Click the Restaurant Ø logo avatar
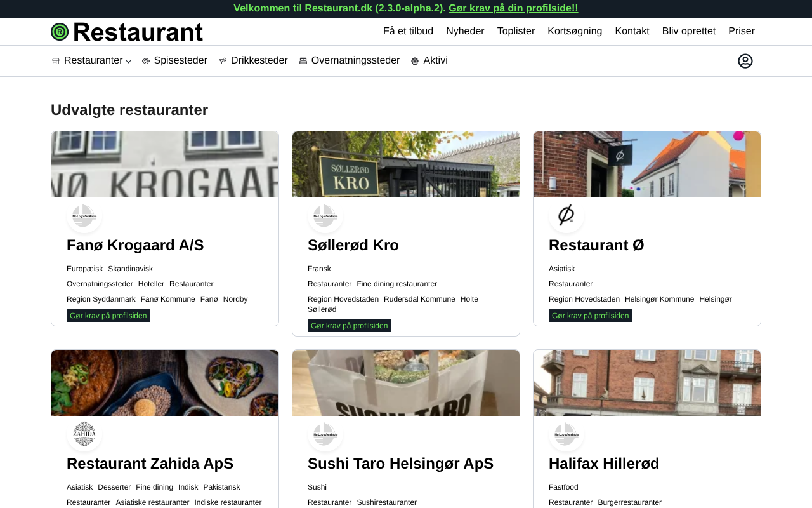 (566, 216)
